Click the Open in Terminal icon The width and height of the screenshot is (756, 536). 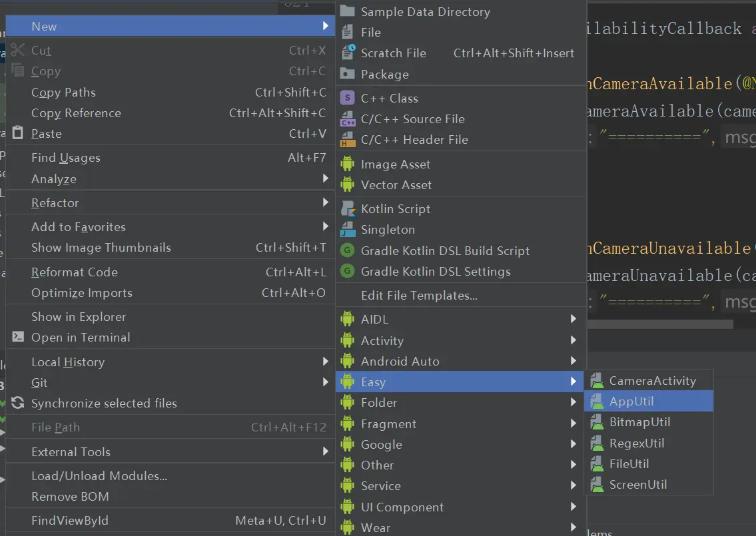(x=18, y=336)
